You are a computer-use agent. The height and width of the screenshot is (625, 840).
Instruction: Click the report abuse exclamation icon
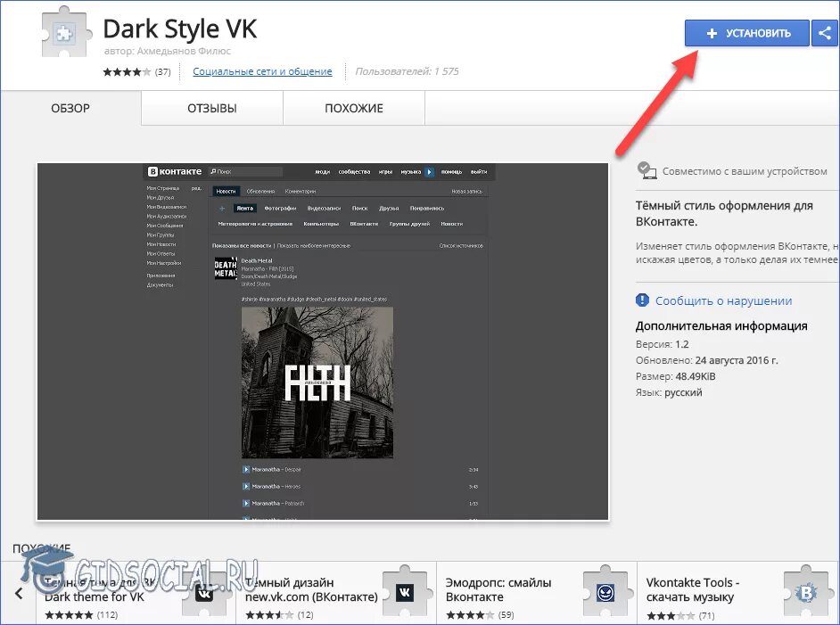[x=642, y=300]
